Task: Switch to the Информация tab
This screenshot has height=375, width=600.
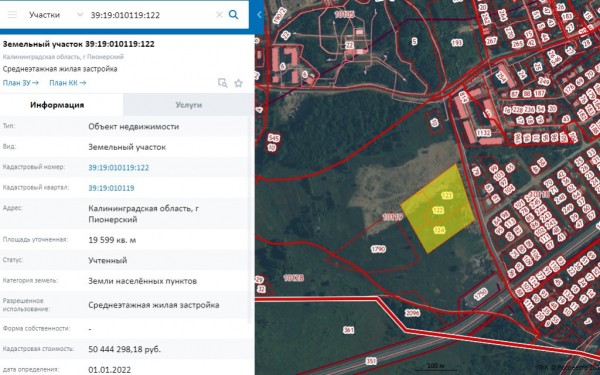Action: coord(57,105)
